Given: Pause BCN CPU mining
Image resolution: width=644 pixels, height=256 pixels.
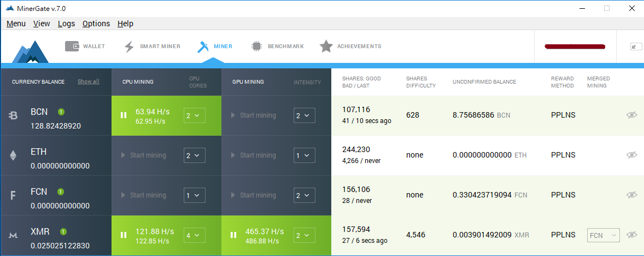Looking at the screenshot, I should point(123,115).
